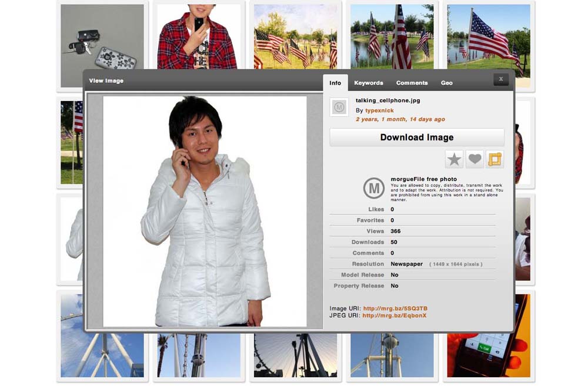Open the Ferris wheel with palm tree thumbnail
The height and width of the screenshot is (386, 588).
[x=199, y=355]
